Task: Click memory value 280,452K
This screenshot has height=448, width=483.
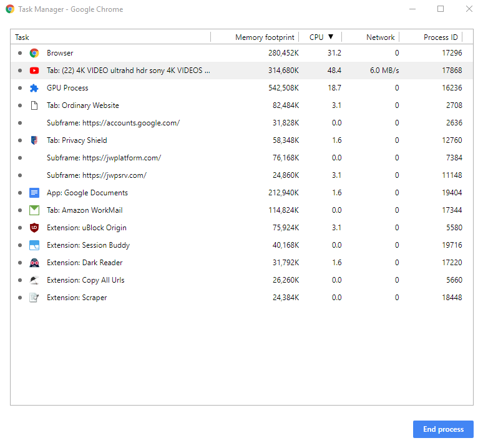Action: coord(283,53)
